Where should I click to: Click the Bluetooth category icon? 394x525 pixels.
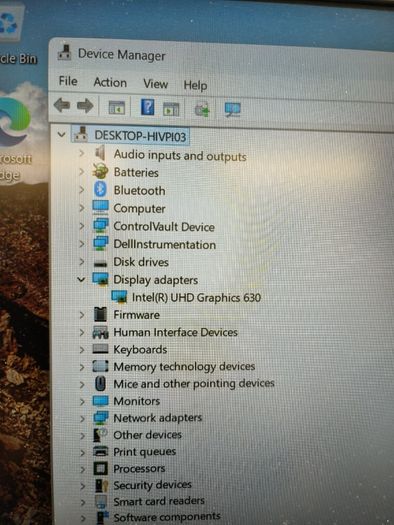100,190
